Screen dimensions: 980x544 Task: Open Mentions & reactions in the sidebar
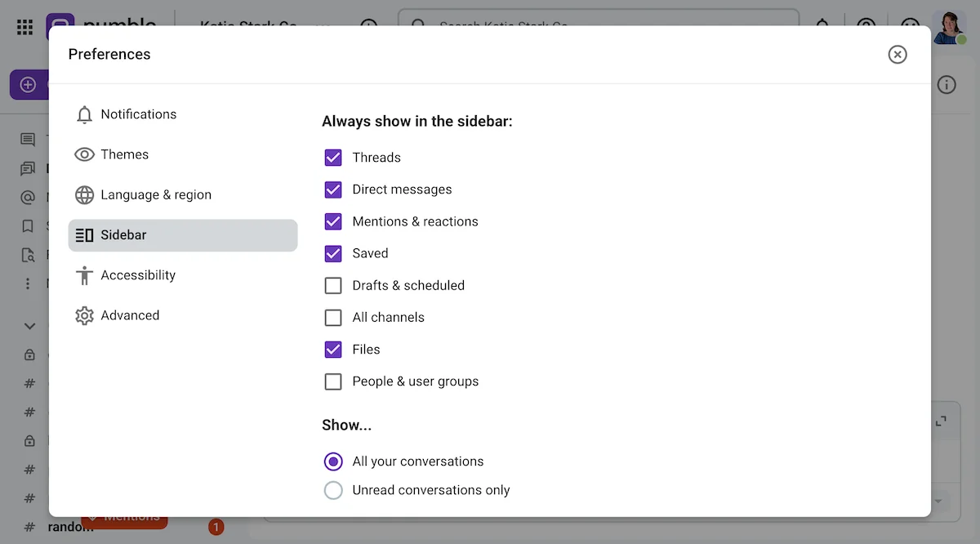pyautogui.click(x=28, y=197)
